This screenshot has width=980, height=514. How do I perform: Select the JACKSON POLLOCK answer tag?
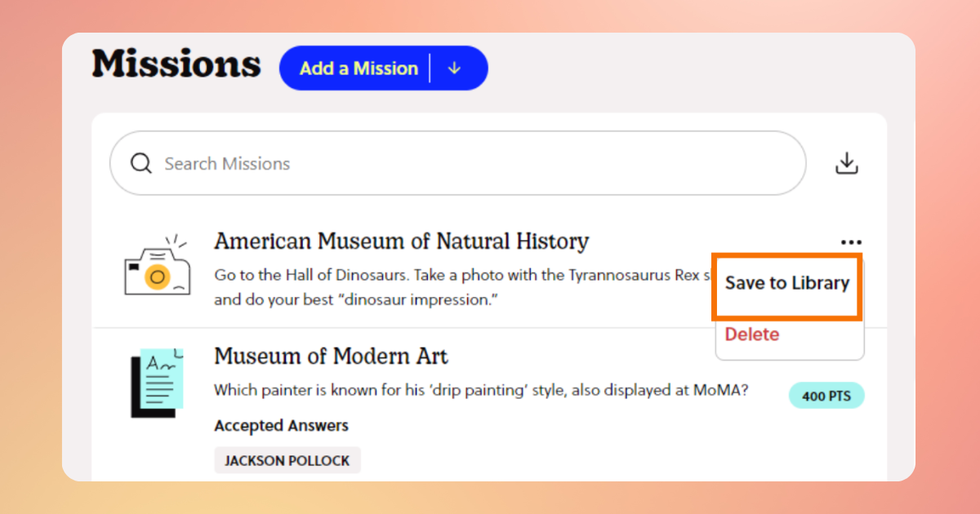coord(287,460)
